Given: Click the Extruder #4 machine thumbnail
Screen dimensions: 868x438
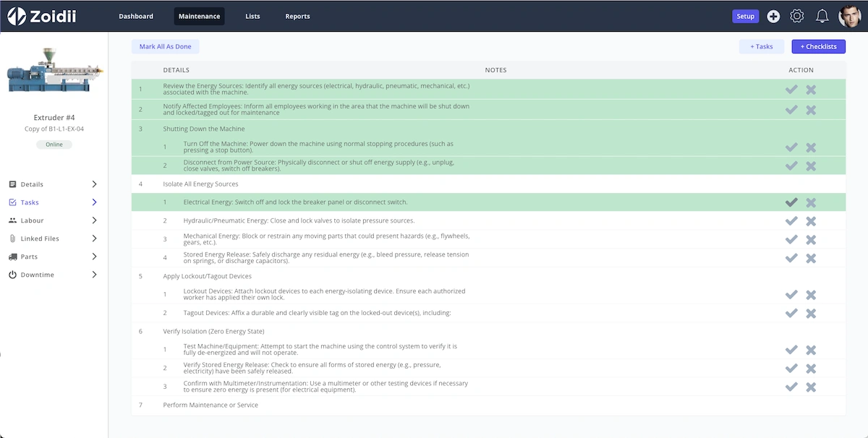Looking at the screenshot, I should click(54, 71).
